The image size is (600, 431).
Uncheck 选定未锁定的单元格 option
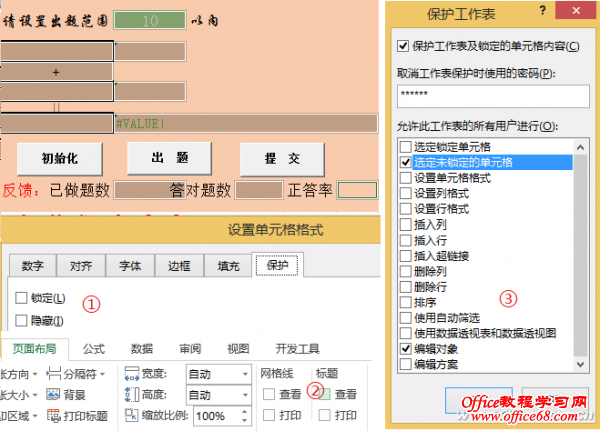(x=406, y=162)
